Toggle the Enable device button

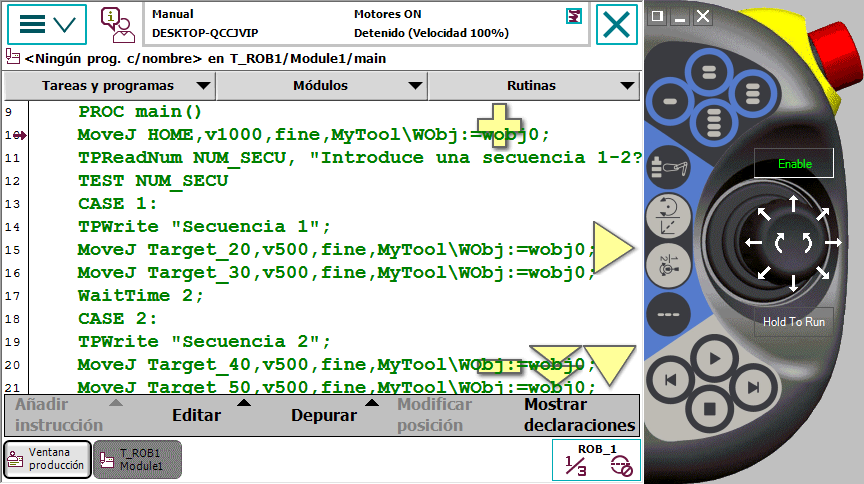(794, 164)
